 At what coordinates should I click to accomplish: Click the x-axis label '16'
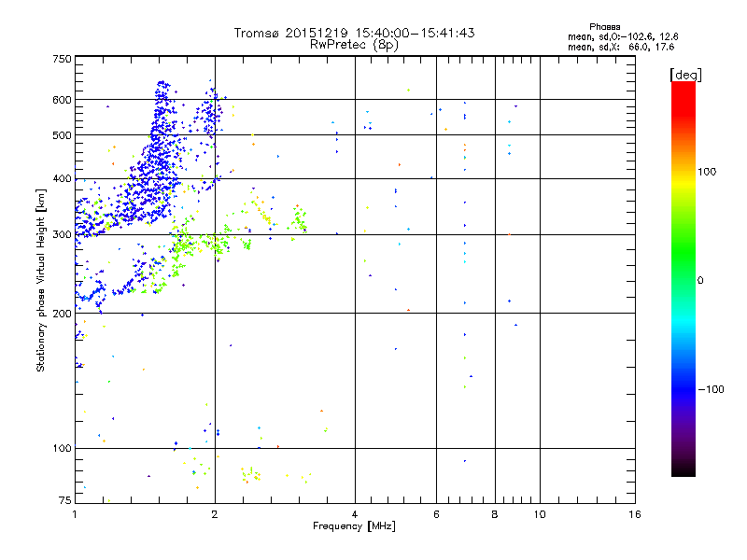point(635,514)
